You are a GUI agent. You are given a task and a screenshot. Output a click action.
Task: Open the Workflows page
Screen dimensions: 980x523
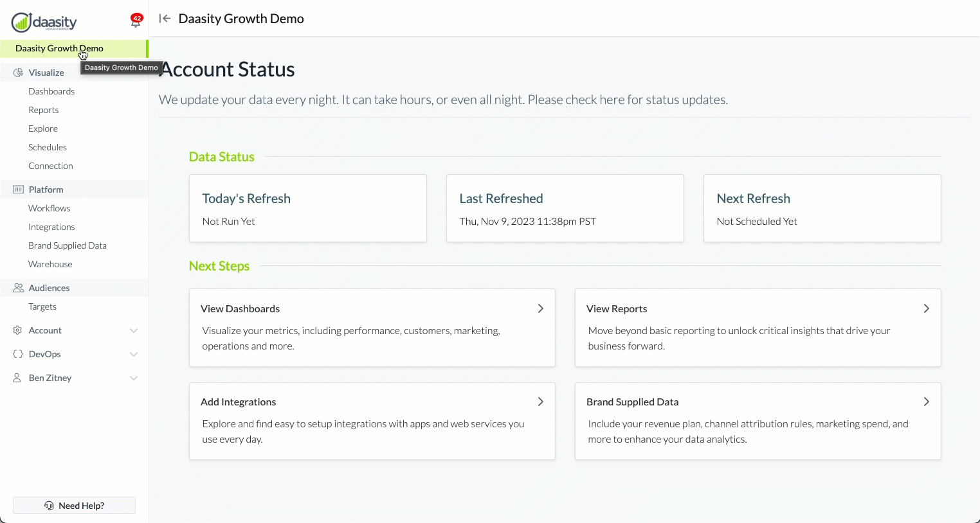point(49,208)
